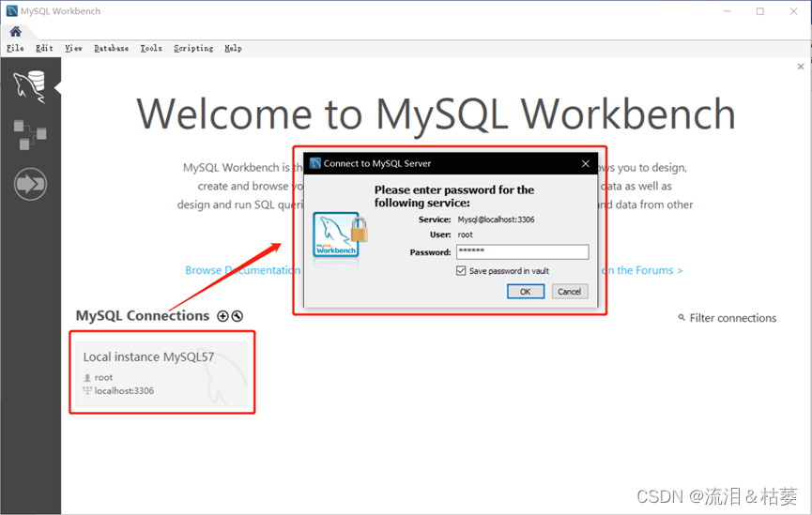
Task: Open the View menu
Action: 73,48
